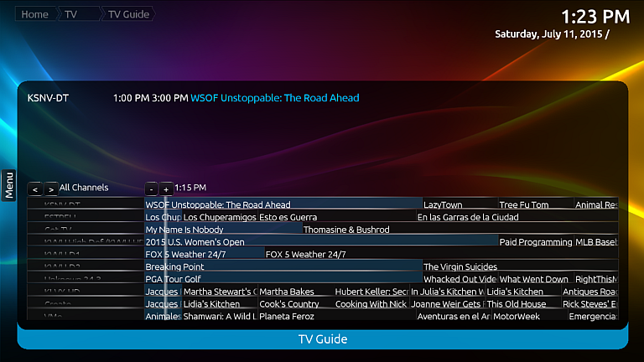Choose the Aventuras en el Ar program cell

point(454,316)
